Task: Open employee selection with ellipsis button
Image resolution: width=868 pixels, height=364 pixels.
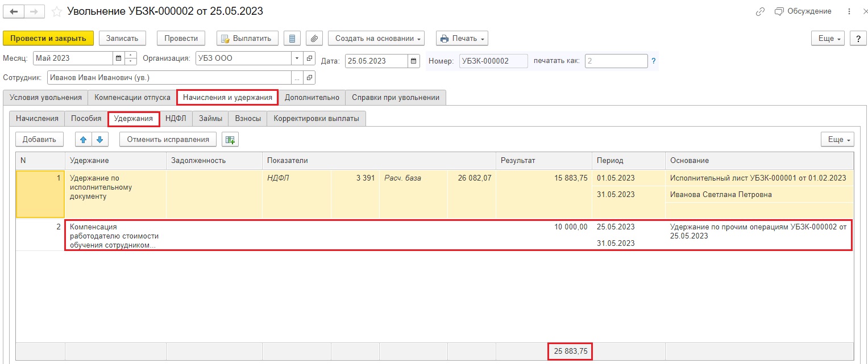Action: coord(297,77)
